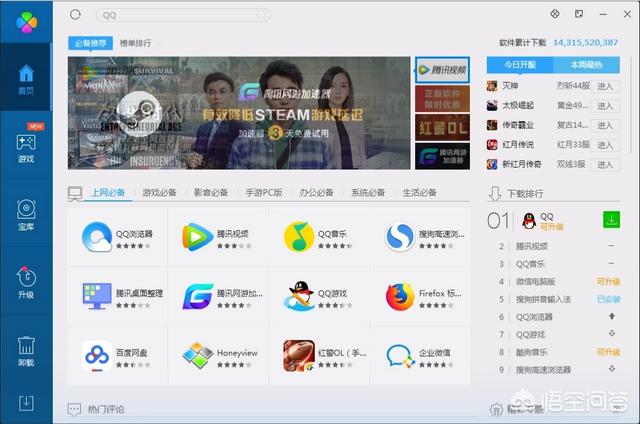Viewport: 640px width, 424px height.
Task: Open the 腾讯网游加速器 app icon in grid
Action: (198, 296)
